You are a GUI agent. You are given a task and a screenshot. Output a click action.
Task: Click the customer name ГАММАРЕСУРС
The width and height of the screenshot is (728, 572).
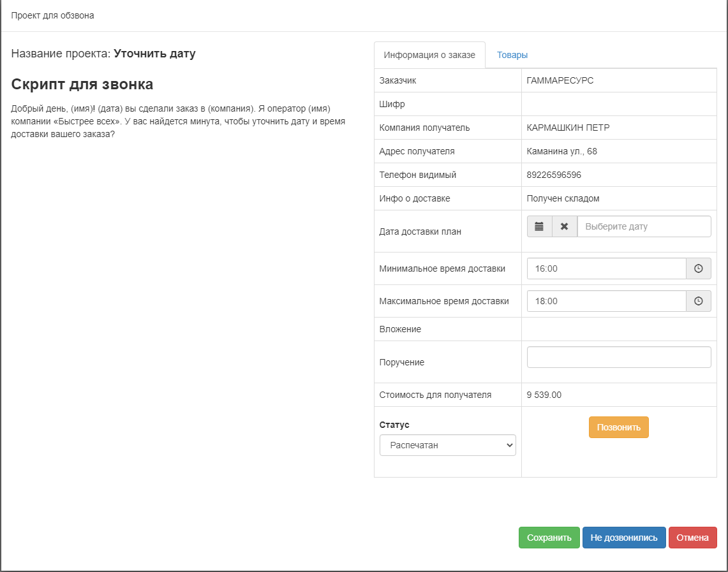click(x=560, y=80)
